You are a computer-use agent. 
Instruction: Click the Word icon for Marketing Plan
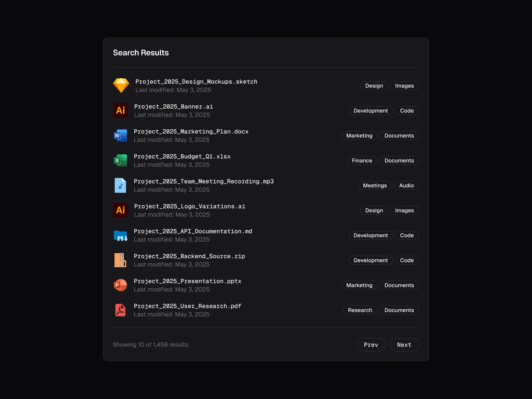[120, 136]
